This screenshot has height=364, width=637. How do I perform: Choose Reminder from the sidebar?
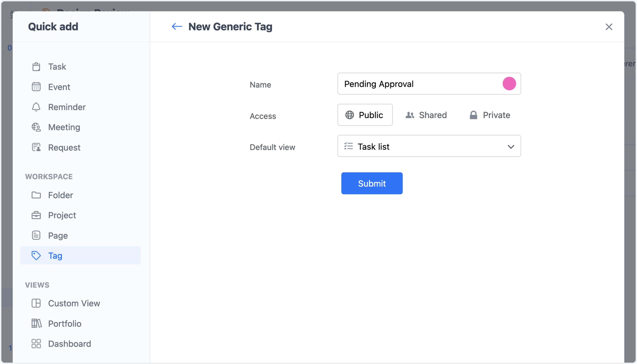tap(80, 107)
